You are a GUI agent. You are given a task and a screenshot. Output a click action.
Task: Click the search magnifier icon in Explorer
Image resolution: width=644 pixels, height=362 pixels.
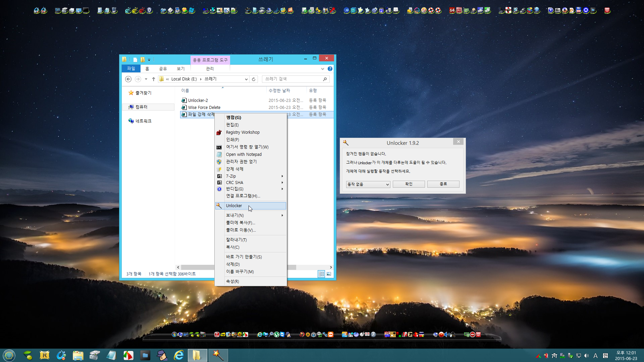325,79
